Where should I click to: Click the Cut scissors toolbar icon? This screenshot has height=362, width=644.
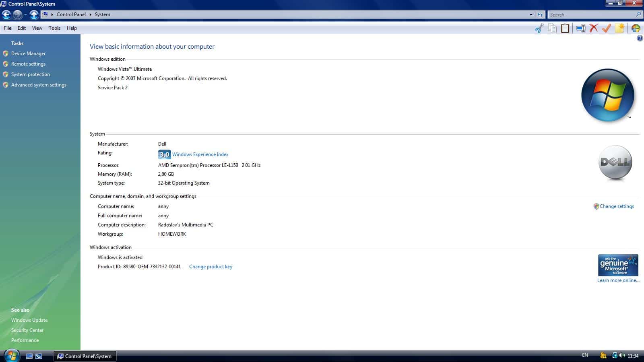(539, 28)
